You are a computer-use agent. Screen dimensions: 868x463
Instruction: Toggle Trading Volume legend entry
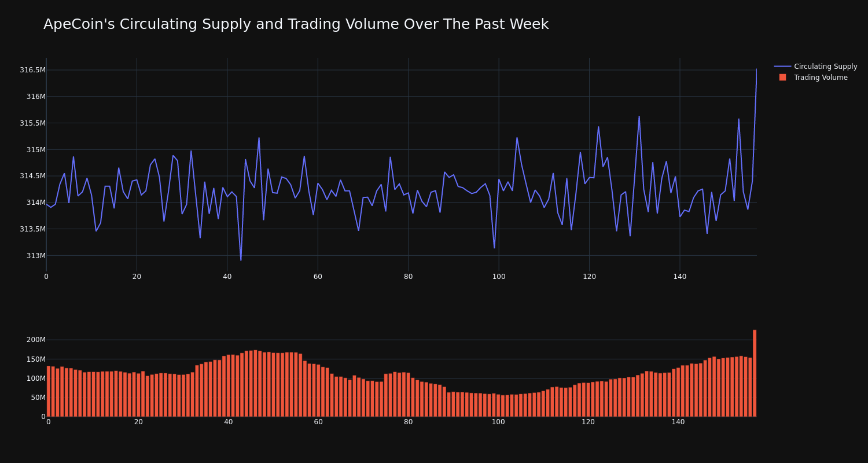click(x=815, y=78)
